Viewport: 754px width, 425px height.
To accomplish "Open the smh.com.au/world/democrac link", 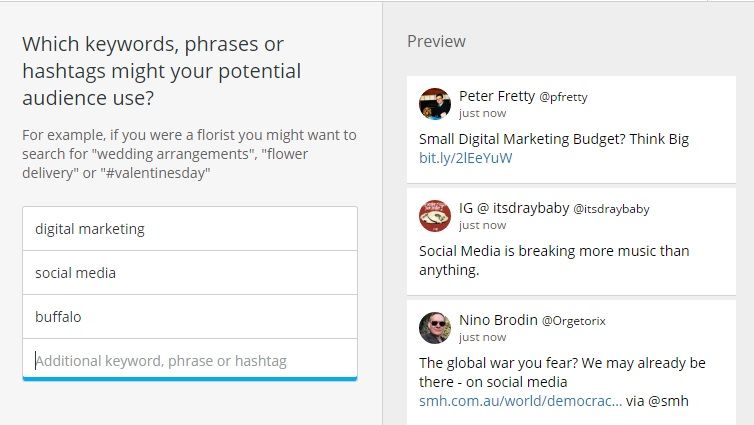I will (520, 401).
